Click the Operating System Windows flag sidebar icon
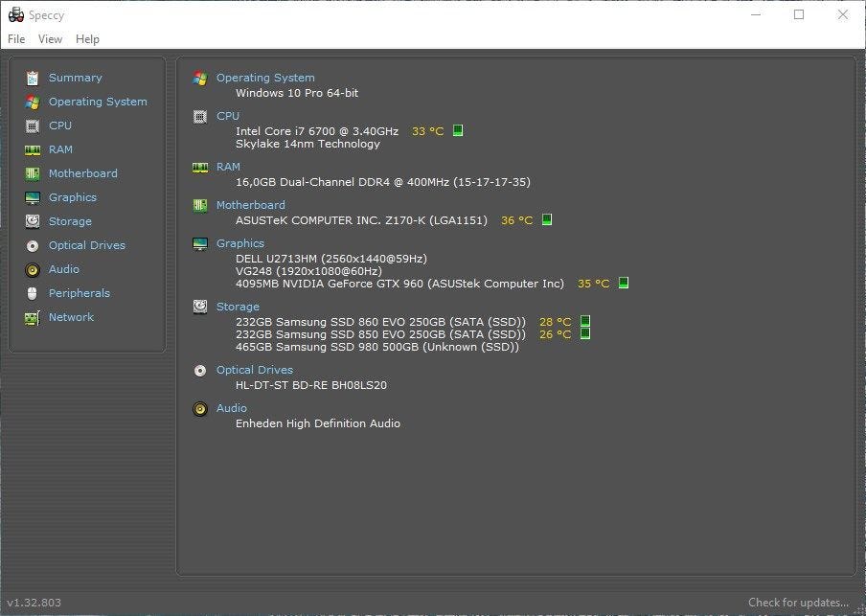Screen dimensions: 866x616 33,102
